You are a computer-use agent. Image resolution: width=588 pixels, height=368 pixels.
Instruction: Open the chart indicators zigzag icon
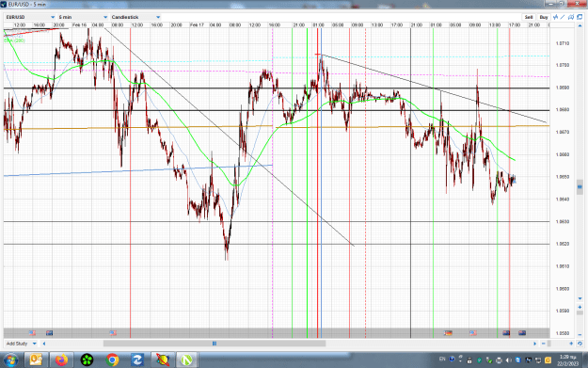tap(555, 17)
